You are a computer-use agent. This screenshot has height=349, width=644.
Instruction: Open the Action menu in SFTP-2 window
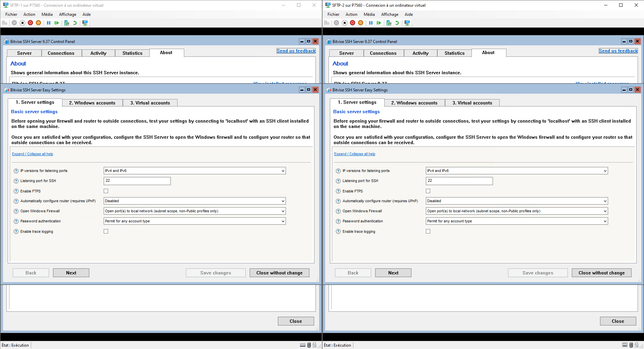pyautogui.click(x=351, y=14)
